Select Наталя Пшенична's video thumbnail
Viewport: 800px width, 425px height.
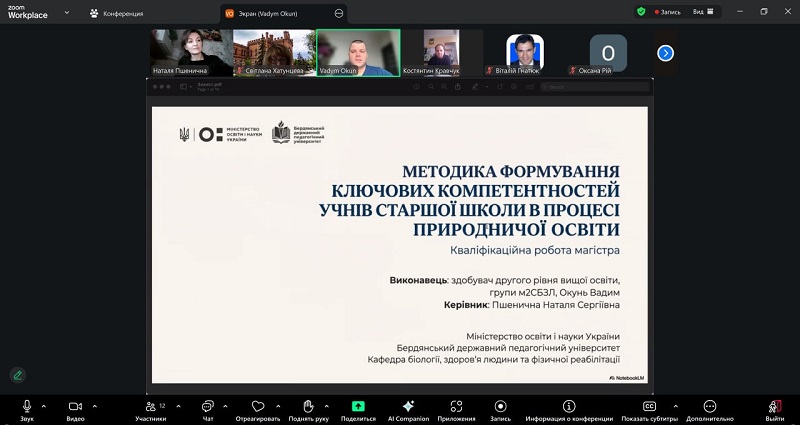(x=190, y=52)
